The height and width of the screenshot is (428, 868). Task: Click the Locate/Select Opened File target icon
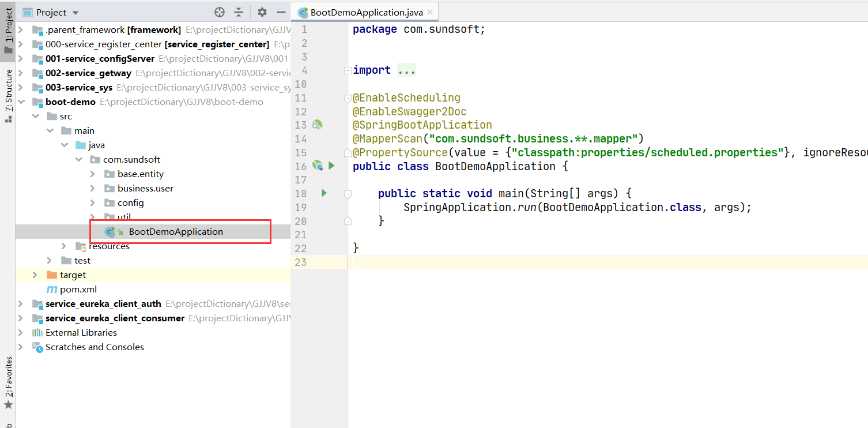(220, 12)
